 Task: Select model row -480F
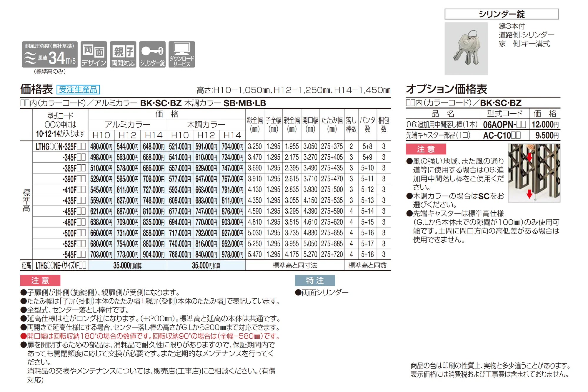pos(74,222)
